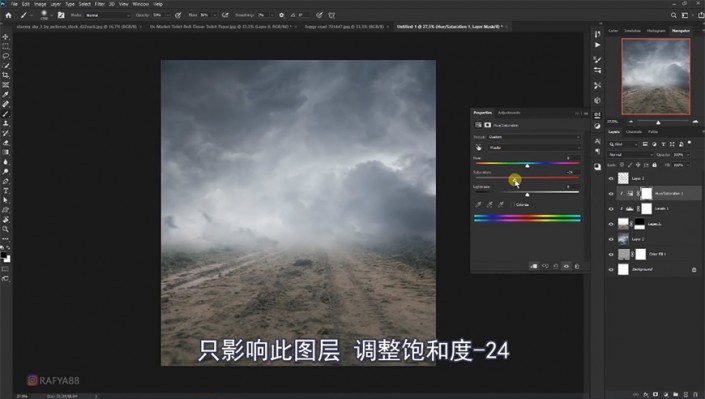The height and width of the screenshot is (399, 705).
Task: Open the Kind filter dropdown in Layers
Action: click(x=623, y=144)
